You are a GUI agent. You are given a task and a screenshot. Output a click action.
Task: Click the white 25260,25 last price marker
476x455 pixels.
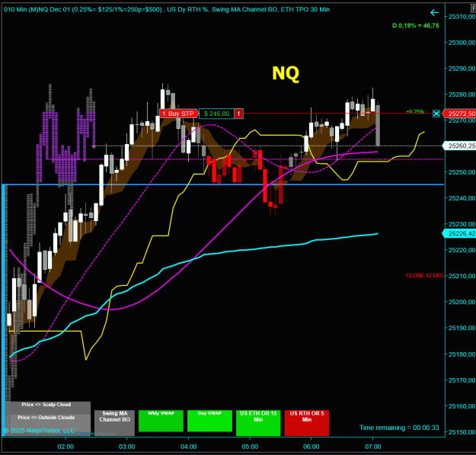(x=459, y=146)
